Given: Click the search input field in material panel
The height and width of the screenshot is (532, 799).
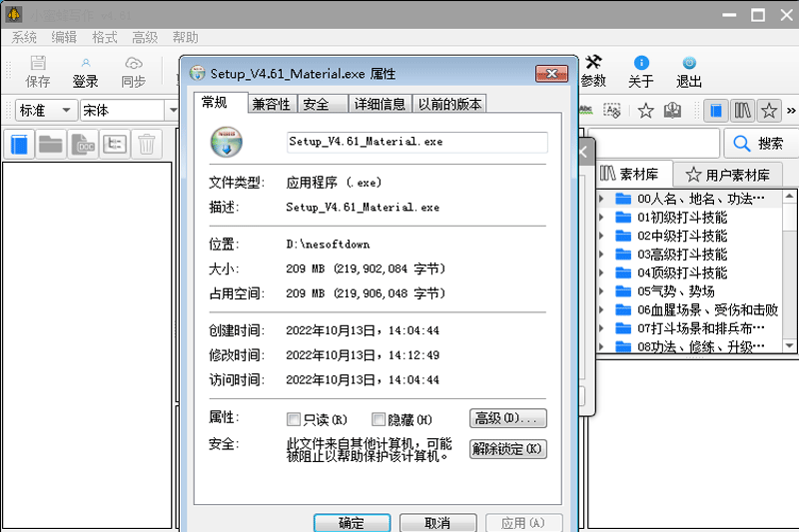Looking at the screenshot, I should [x=657, y=144].
